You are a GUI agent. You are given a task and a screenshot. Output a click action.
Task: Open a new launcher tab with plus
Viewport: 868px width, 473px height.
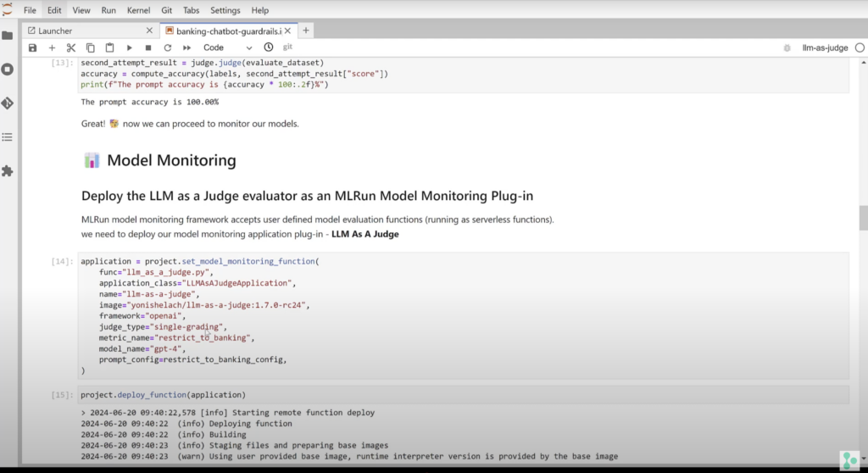pyautogui.click(x=305, y=31)
